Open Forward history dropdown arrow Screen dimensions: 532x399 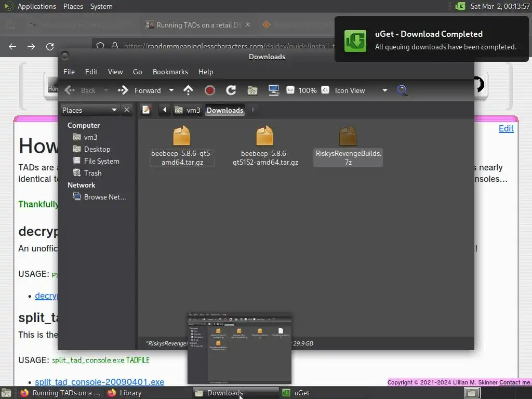pyautogui.click(x=171, y=90)
